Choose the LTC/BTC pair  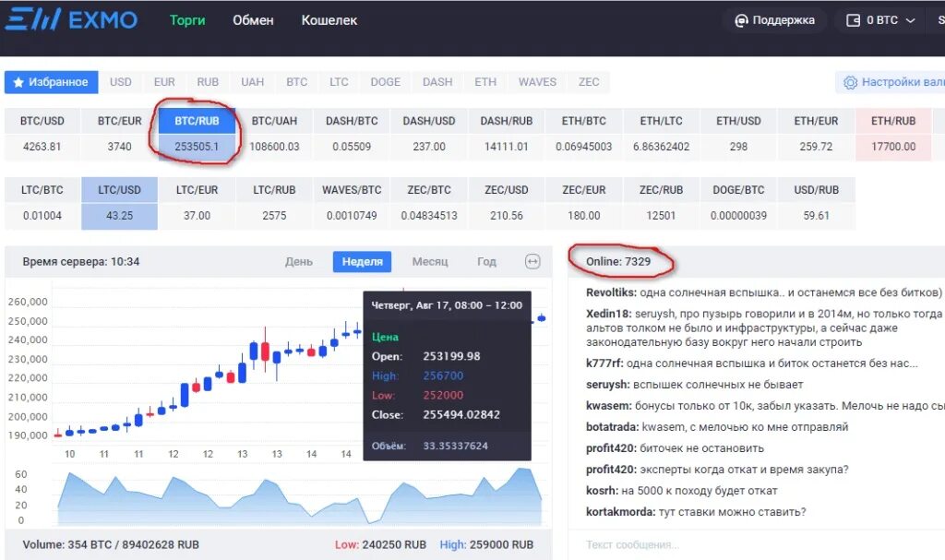click(x=42, y=203)
